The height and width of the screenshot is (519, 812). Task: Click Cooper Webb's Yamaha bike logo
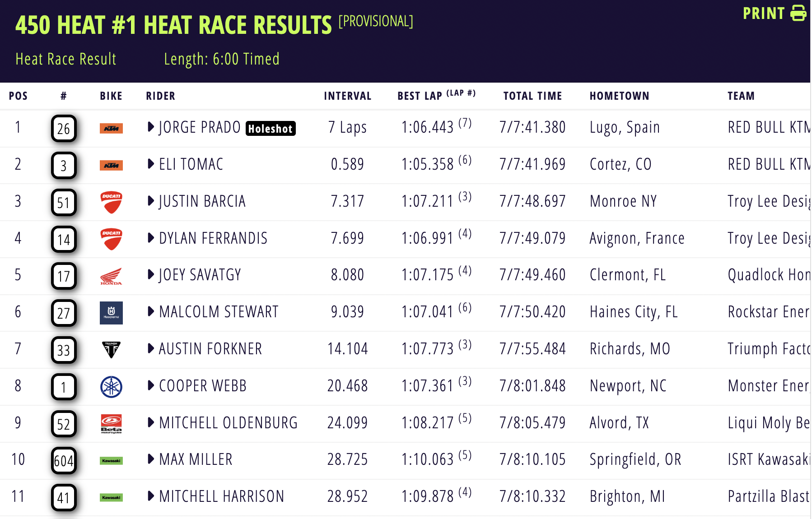tap(111, 387)
